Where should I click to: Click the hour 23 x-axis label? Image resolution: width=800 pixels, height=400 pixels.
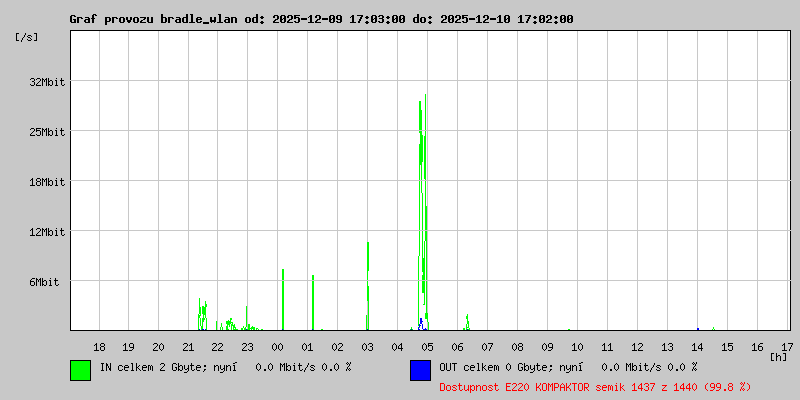247,347
